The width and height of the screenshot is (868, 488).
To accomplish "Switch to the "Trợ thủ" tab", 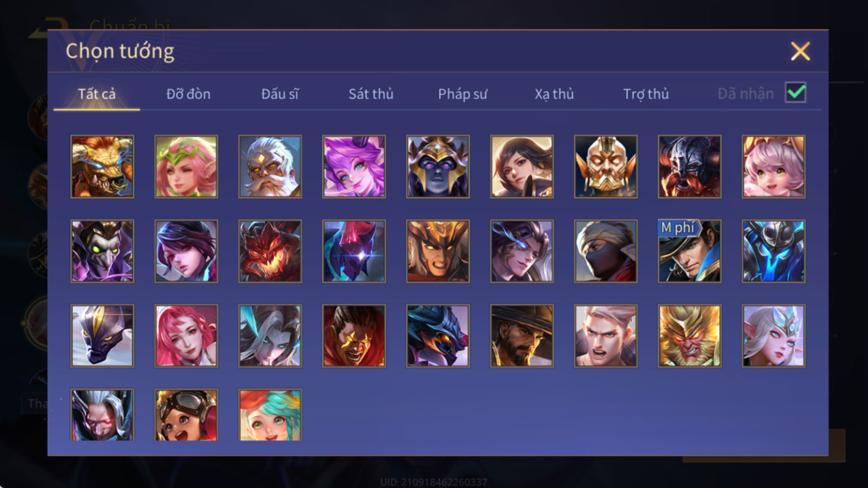I will click(x=646, y=94).
